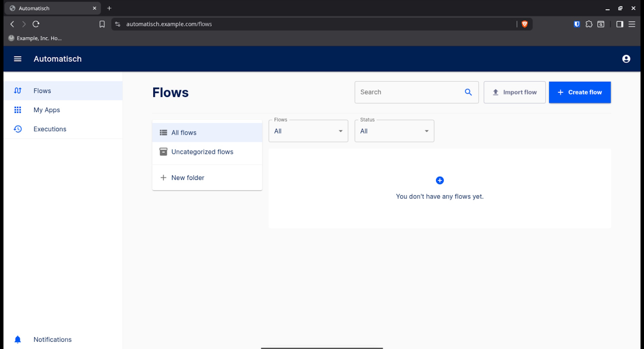
Task: Open the Notifications bell in sidebar
Action: 18,339
